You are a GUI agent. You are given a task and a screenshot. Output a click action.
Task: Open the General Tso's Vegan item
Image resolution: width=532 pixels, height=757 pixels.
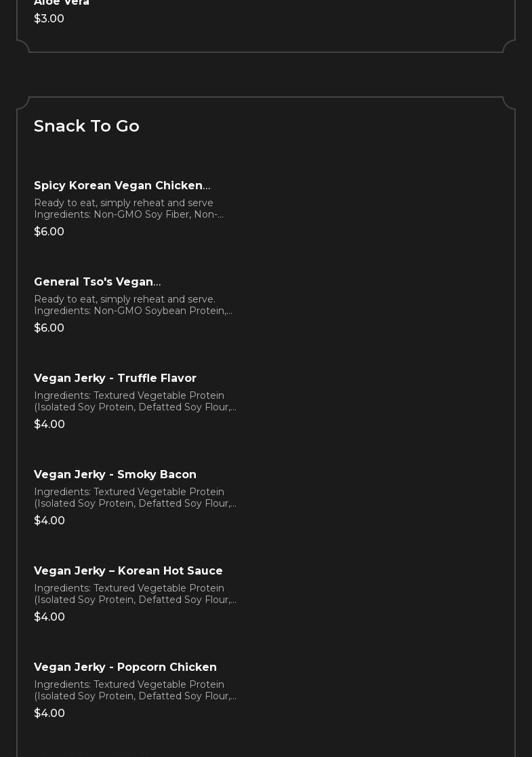97,282
